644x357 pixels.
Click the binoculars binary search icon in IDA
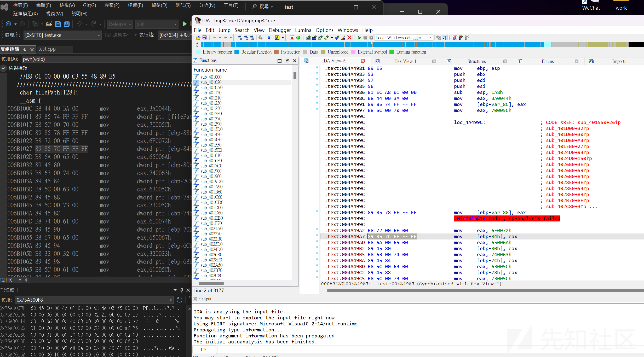coord(252,38)
